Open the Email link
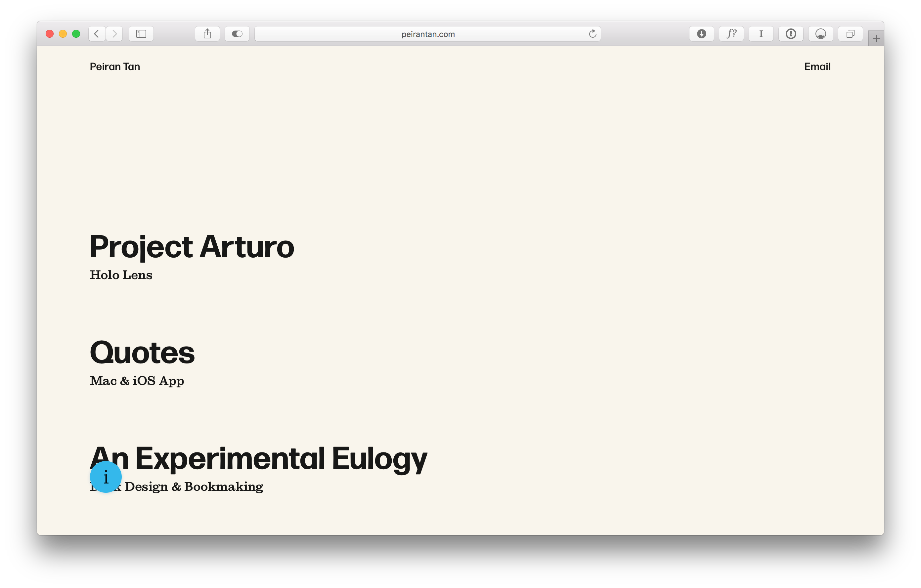Screen dimensions: 921x588 (817, 67)
